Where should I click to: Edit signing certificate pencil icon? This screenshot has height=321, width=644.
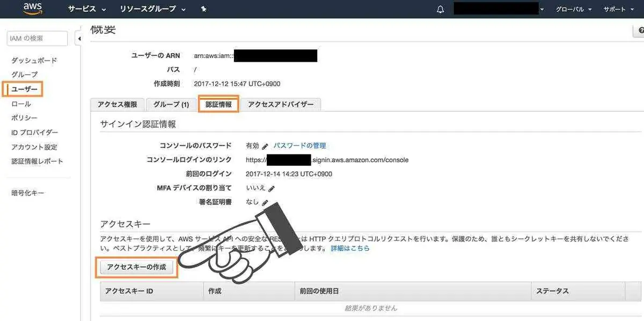coord(265,203)
